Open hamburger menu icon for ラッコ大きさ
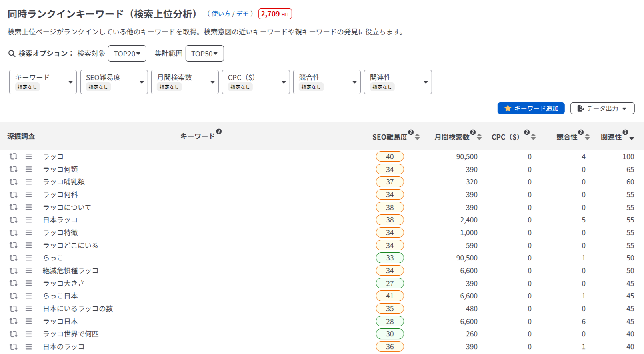 coord(29,283)
